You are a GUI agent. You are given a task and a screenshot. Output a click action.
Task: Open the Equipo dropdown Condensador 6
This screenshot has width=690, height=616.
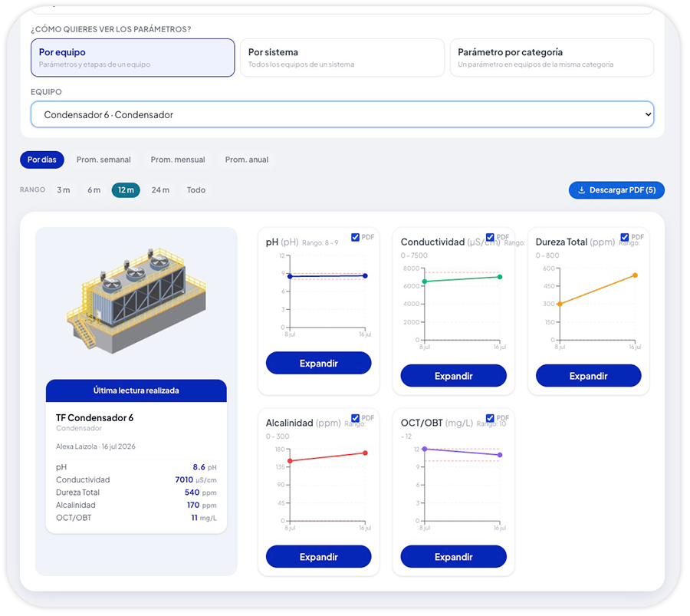point(343,114)
